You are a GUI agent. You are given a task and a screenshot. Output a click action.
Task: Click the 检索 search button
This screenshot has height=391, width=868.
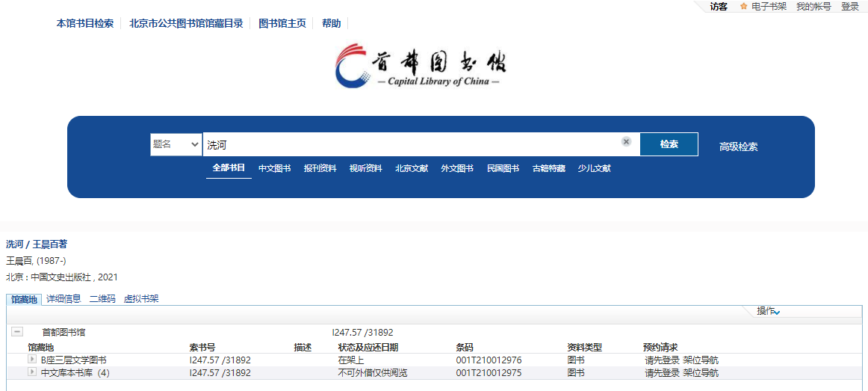point(669,144)
